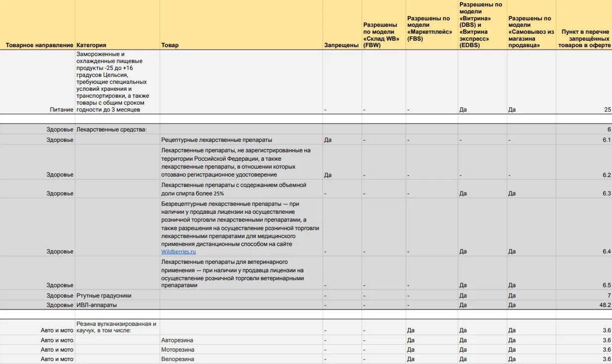Click the "Питание" cell
This screenshot has width=612, height=364.
[x=61, y=110]
